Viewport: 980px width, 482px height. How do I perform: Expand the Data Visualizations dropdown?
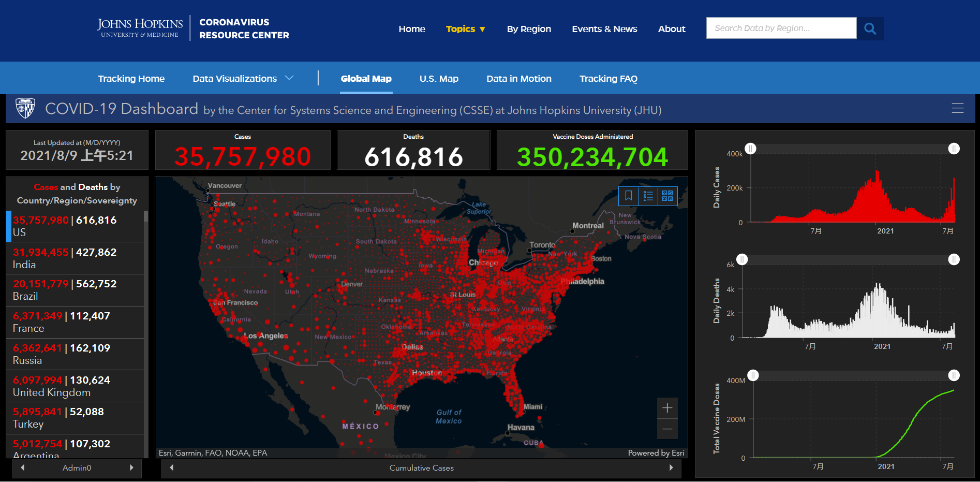[x=242, y=79]
